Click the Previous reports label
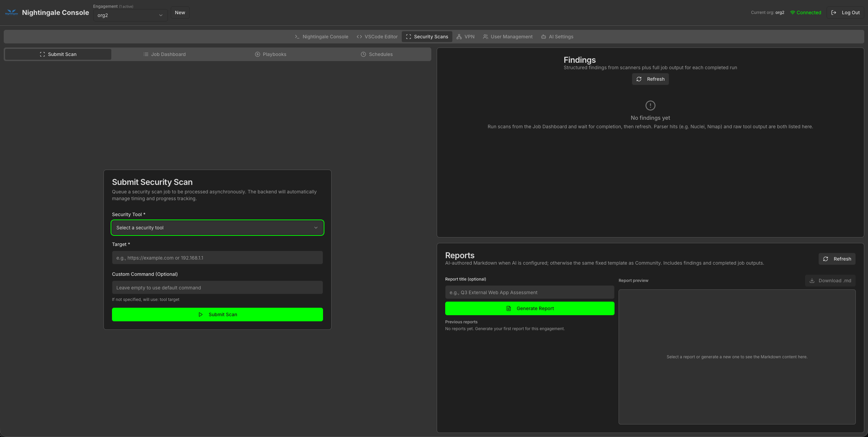This screenshot has width=868, height=437. tap(461, 322)
